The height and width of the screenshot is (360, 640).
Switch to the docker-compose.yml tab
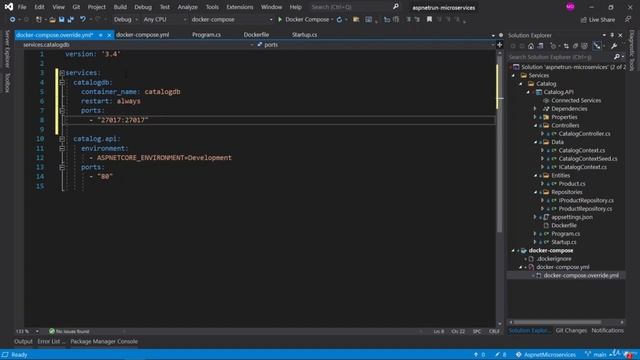(x=142, y=35)
